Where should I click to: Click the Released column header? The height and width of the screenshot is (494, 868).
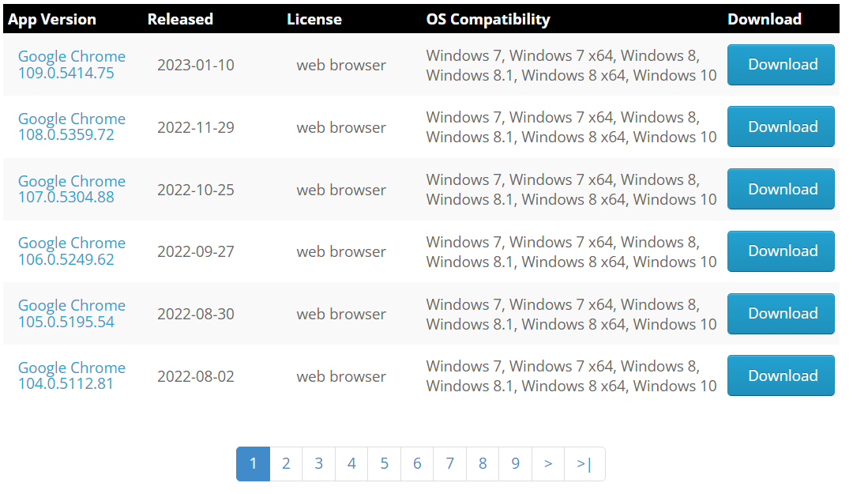(x=180, y=20)
